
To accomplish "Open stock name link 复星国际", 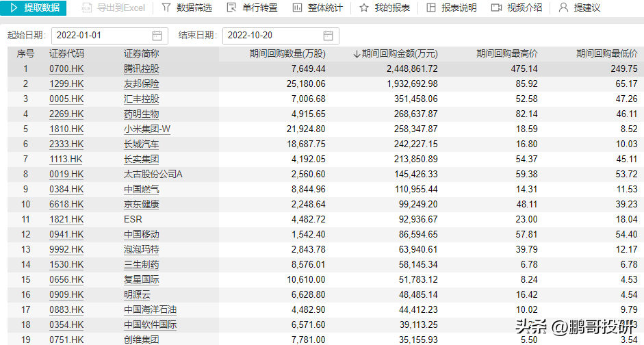I will tap(141, 280).
